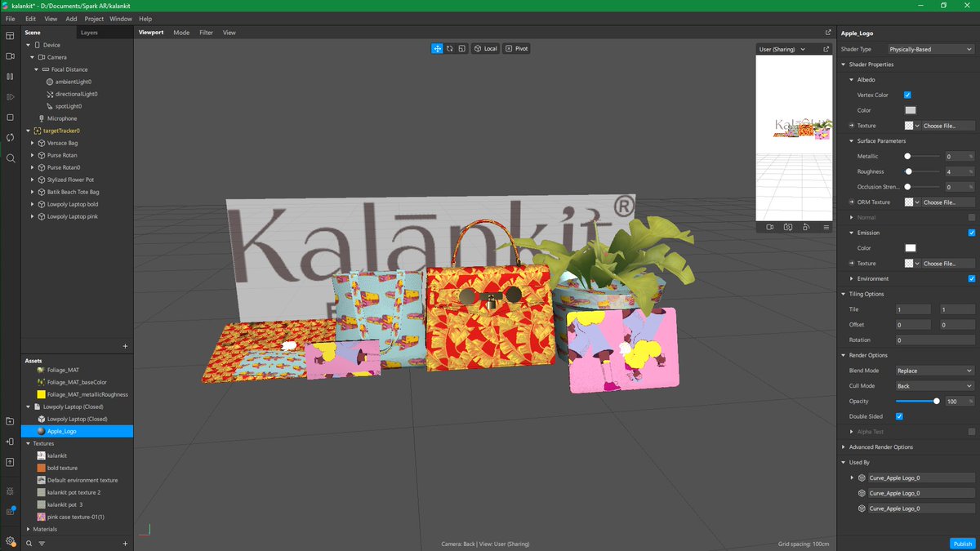Expand the Versace Bag tree item
Image resolution: width=980 pixels, height=551 pixels.
[x=32, y=143]
